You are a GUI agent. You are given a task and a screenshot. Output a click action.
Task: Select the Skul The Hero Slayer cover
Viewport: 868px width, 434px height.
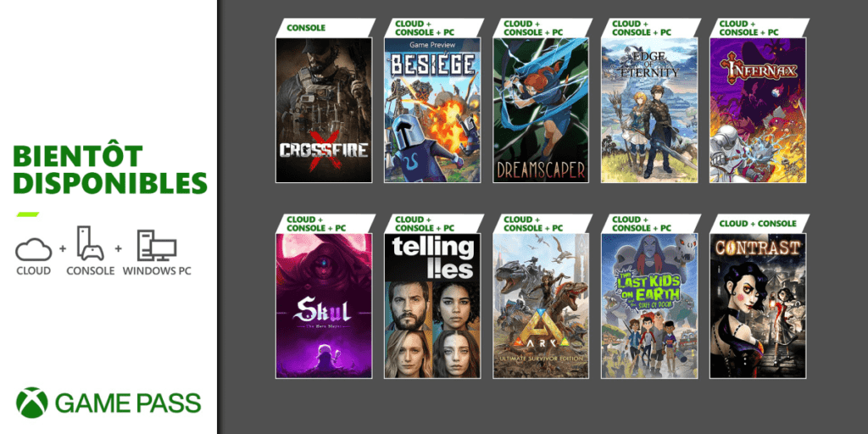(324, 305)
